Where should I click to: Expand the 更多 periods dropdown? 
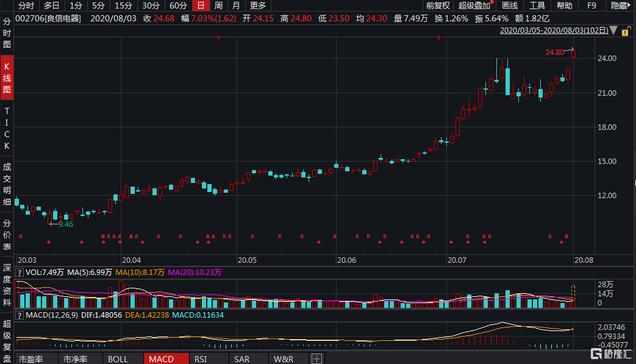(257, 5)
